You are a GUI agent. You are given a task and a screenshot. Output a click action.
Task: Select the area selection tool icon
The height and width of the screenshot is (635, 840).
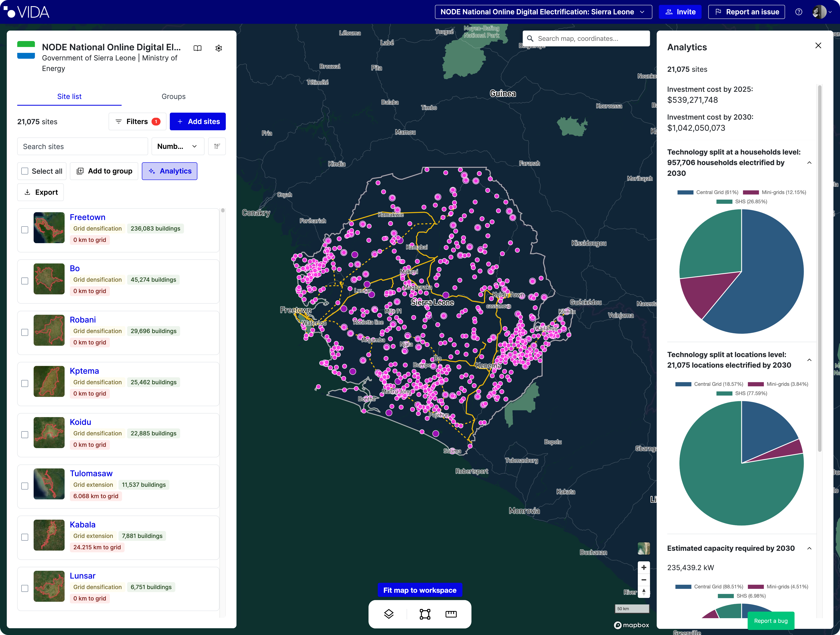(425, 614)
